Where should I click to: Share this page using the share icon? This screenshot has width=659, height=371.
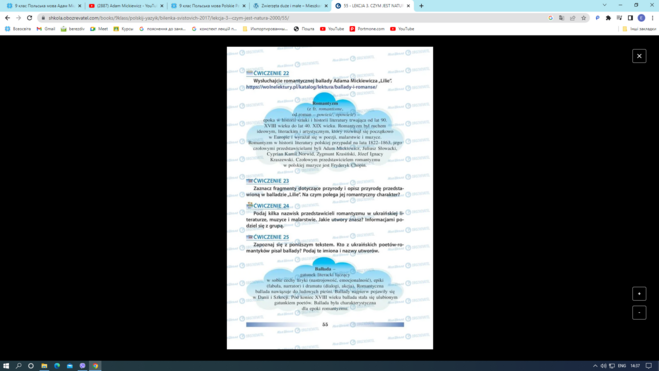coord(572,18)
